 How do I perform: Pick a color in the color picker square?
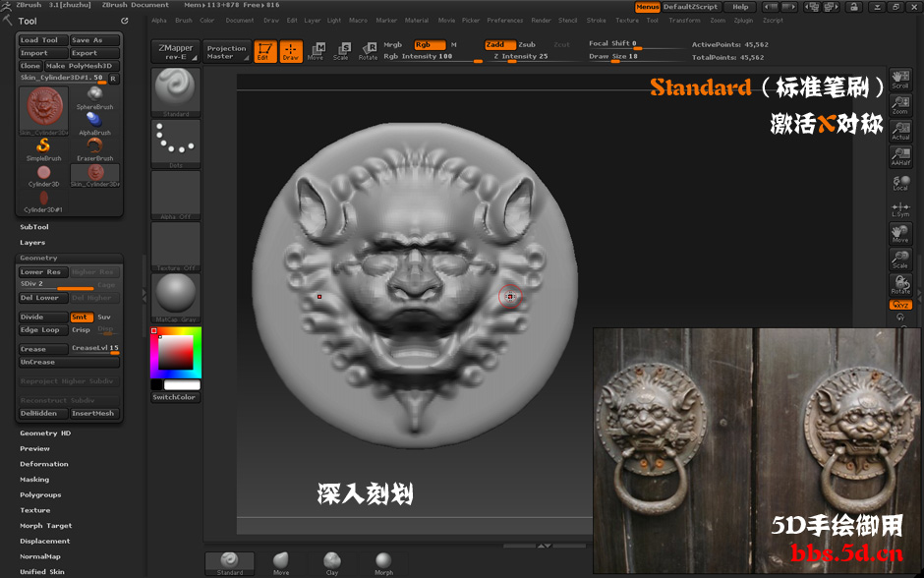coord(176,352)
